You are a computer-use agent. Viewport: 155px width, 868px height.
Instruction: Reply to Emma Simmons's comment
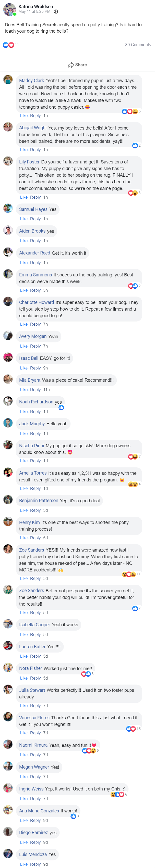pos(35,290)
